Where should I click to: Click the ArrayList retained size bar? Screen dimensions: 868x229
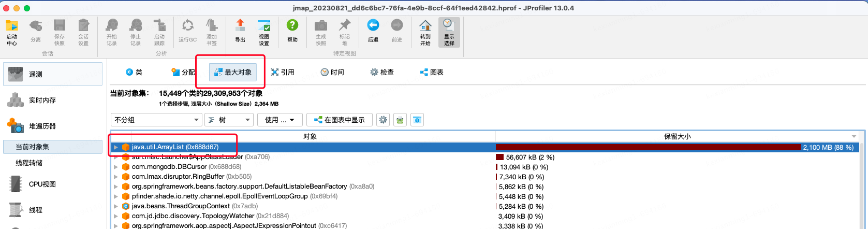pyautogui.click(x=648, y=147)
